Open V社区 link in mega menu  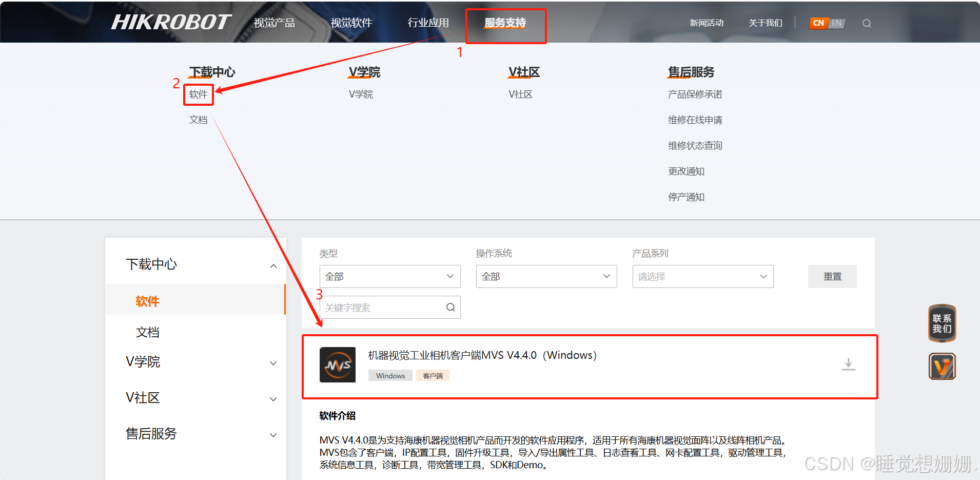(x=520, y=94)
